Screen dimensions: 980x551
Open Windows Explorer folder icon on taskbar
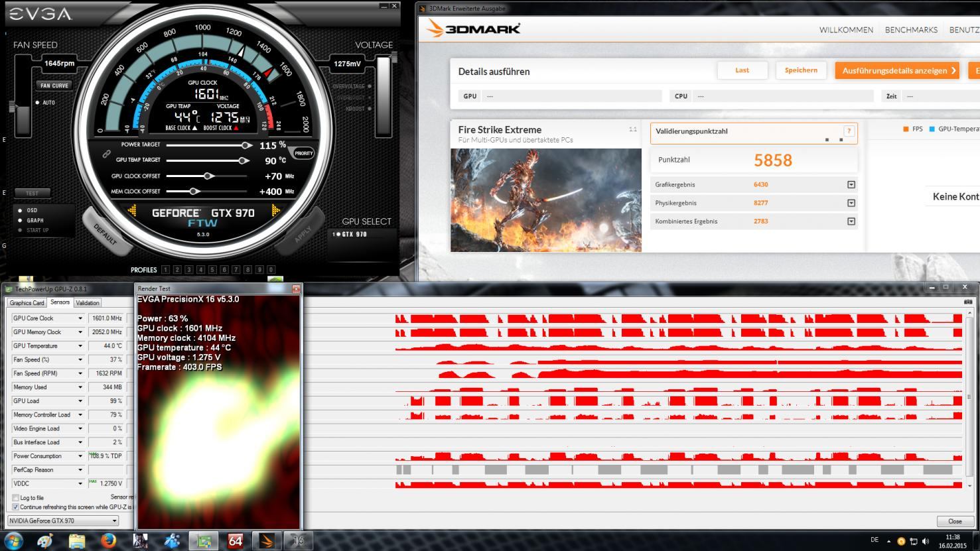77,541
